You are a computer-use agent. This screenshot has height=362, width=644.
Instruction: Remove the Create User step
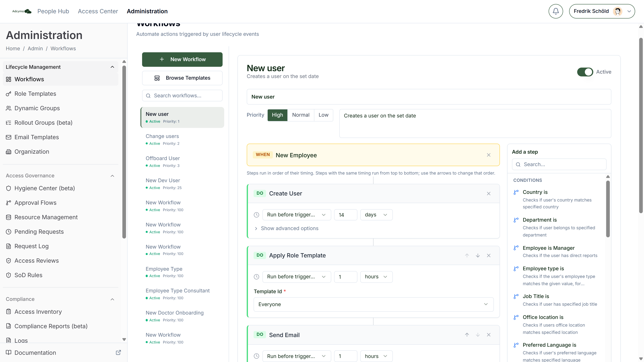[488, 194]
